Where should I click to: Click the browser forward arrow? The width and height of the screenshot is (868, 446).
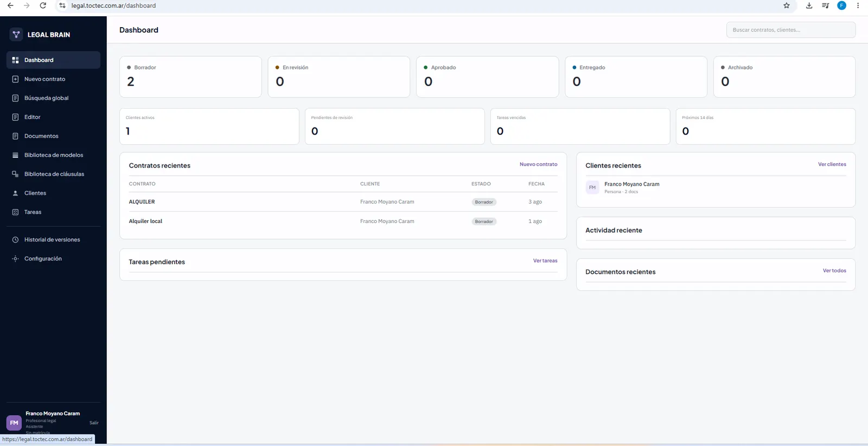click(x=27, y=5)
